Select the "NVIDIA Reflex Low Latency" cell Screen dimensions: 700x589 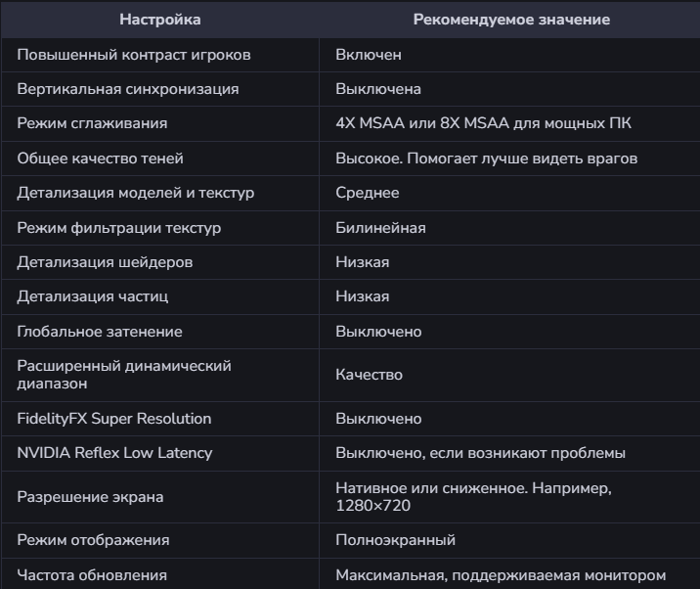(x=114, y=453)
